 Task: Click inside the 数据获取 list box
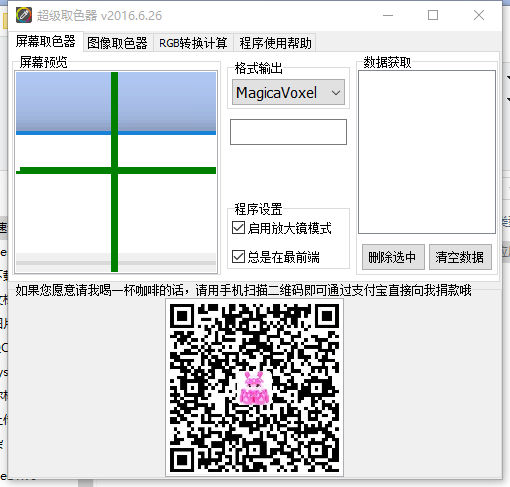point(427,152)
